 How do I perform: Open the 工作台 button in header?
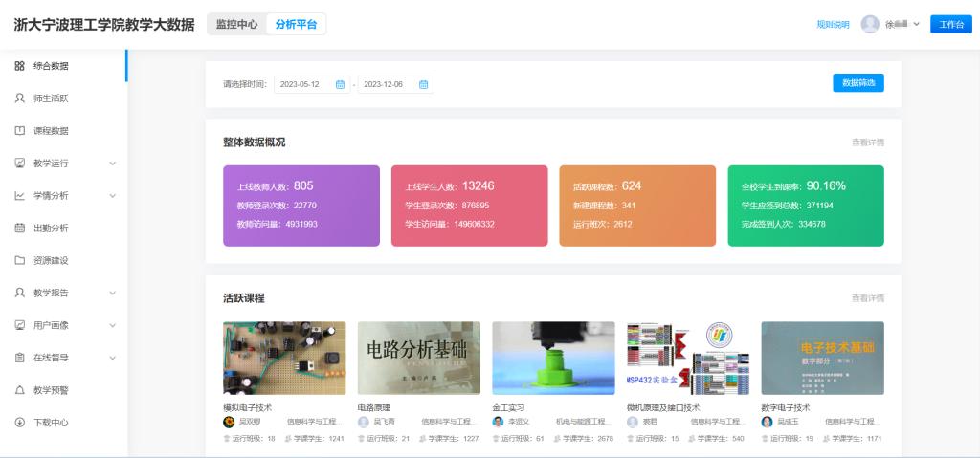[950, 25]
